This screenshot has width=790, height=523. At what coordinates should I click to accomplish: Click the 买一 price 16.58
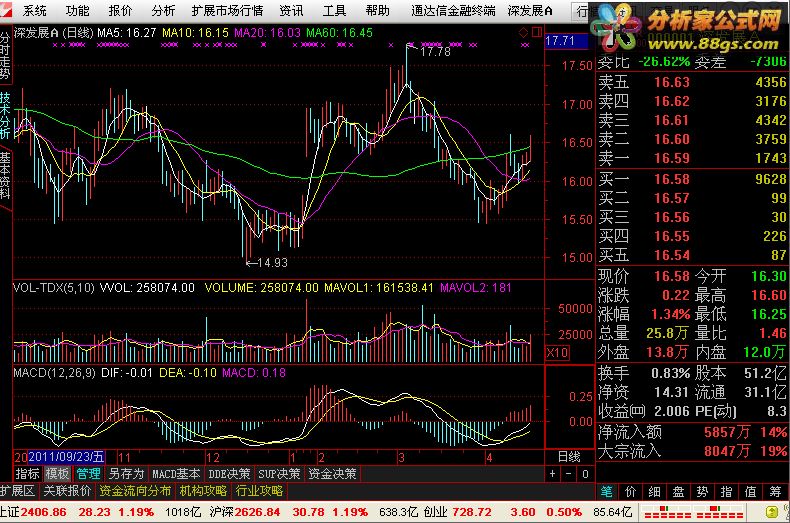pyautogui.click(x=672, y=179)
